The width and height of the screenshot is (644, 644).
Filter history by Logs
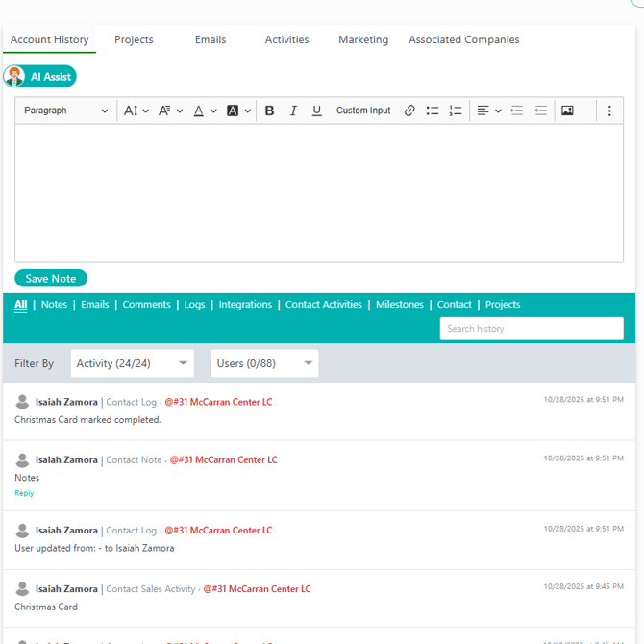[195, 305]
